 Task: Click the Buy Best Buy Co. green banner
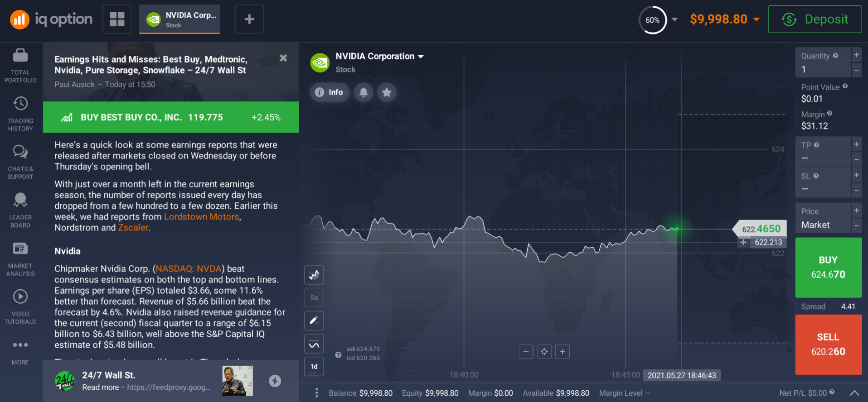tap(171, 117)
